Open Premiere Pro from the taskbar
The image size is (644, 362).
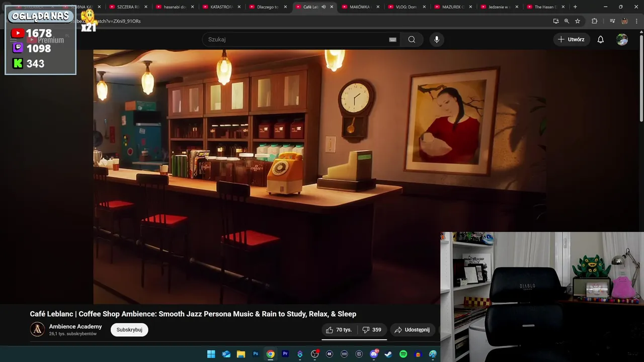click(x=285, y=354)
